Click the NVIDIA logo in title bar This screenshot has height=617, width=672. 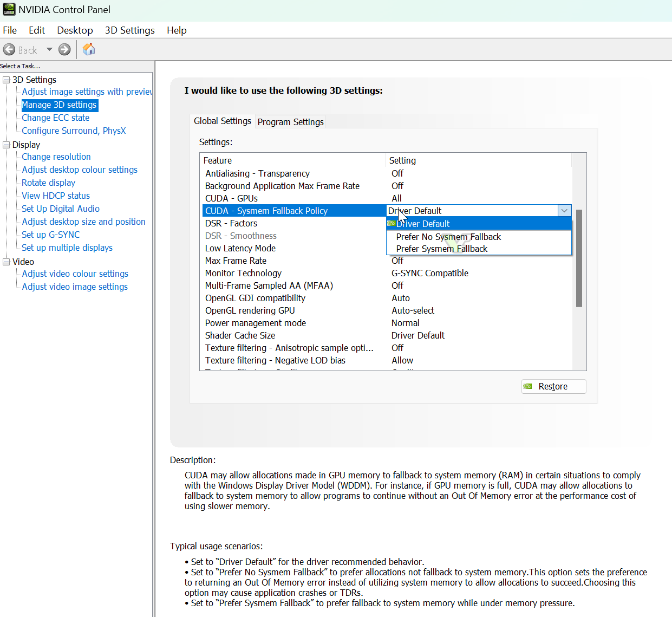9,9
